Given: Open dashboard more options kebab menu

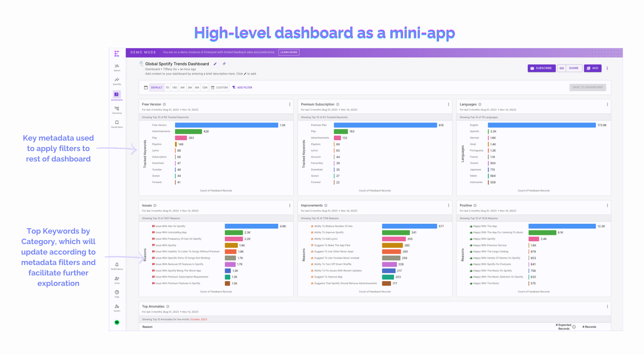Looking at the screenshot, I should [x=607, y=68].
